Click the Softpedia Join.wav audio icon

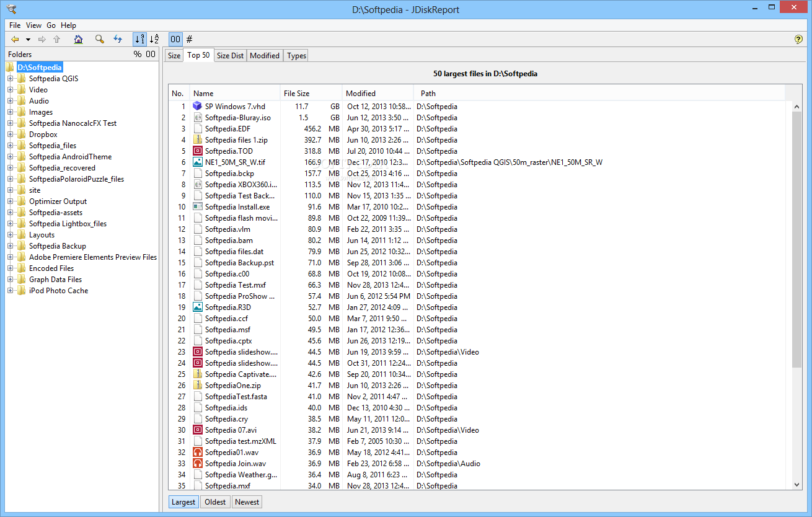(198, 464)
